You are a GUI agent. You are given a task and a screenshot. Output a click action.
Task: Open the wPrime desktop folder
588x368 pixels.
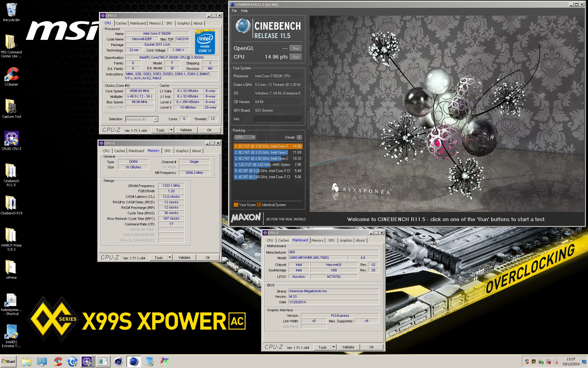click(11, 270)
